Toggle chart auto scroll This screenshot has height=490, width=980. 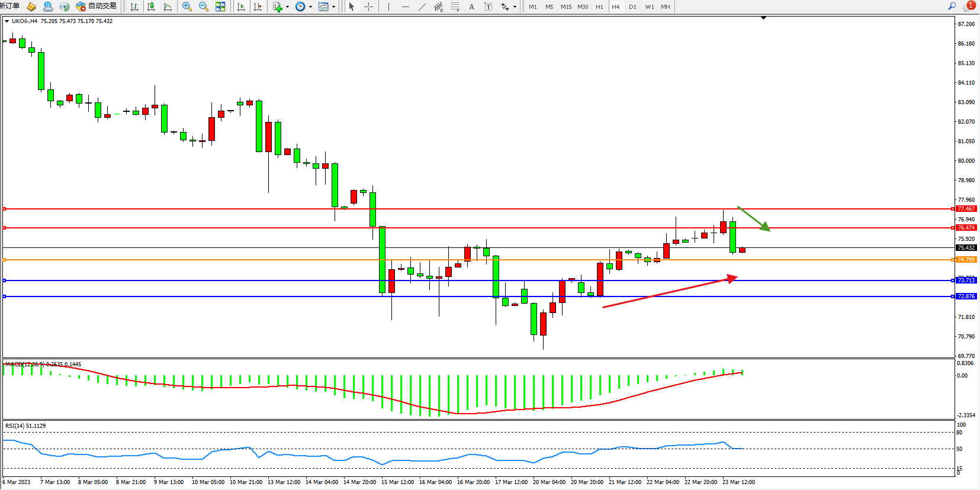[x=241, y=7]
